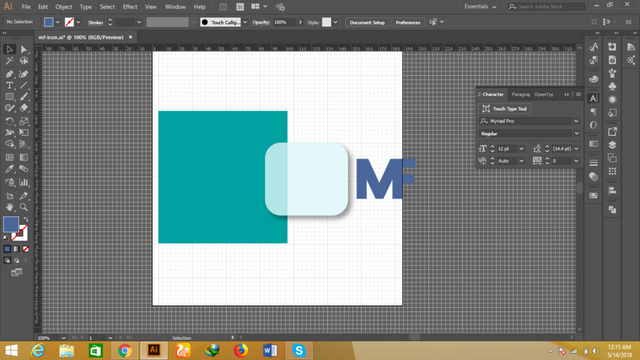The height and width of the screenshot is (360, 640).
Task: Switch to the Paragraph tab
Action: coord(520,94)
